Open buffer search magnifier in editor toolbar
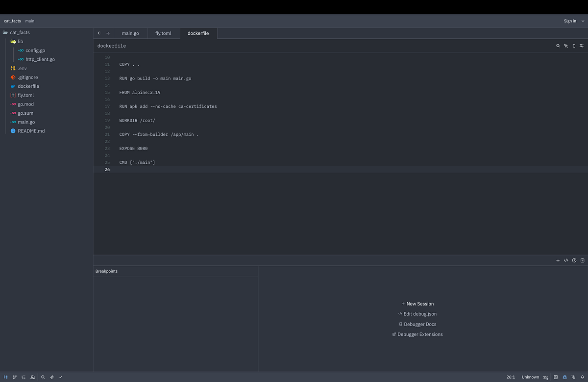 click(558, 46)
